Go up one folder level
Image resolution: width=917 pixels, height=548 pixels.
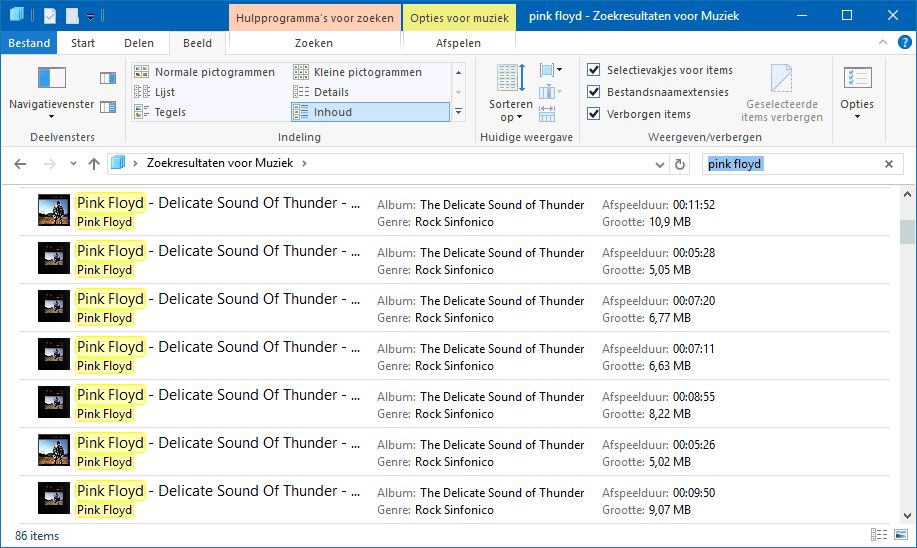(x=94, y=164)
